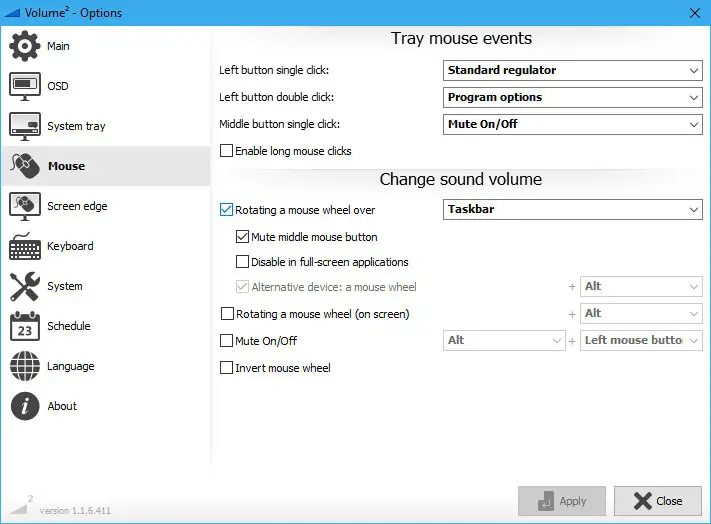Select the Screen edge section

[106, 206]
